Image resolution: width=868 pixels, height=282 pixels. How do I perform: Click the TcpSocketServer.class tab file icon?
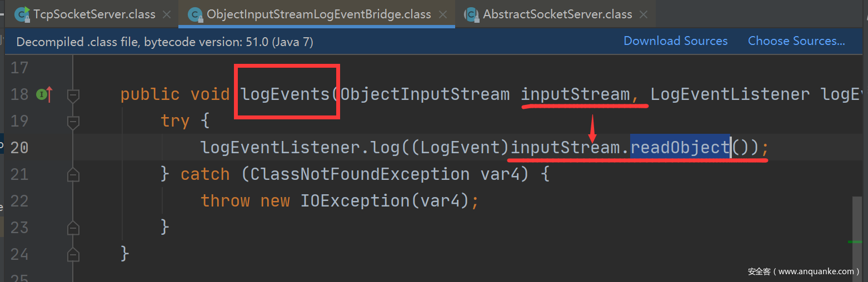coord(22,14)
